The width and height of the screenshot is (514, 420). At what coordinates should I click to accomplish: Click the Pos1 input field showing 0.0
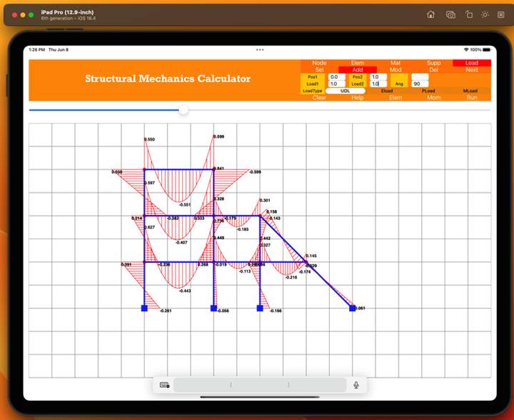(337, 76)
